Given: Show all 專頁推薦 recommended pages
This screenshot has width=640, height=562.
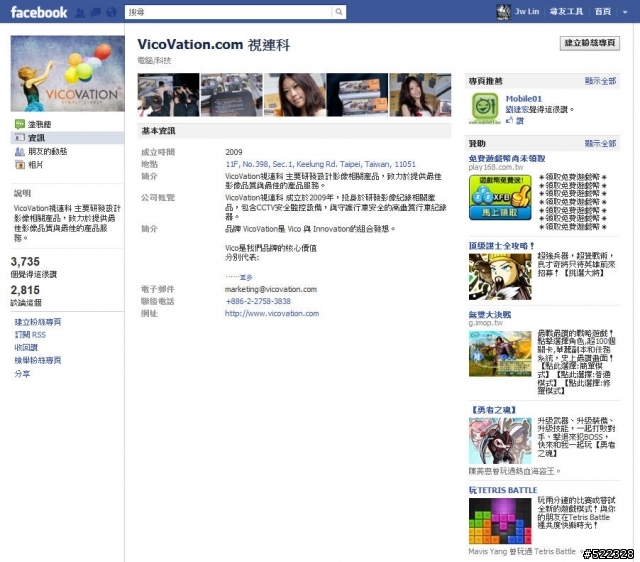Looking at the screenshot, I should (600, 81).
